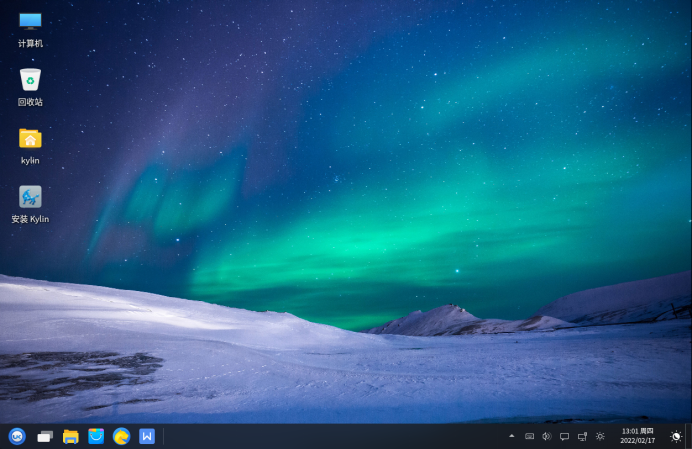Open the calendar from the 13:01 clock
The image size is (692, 449).
(x=637, y=436)
